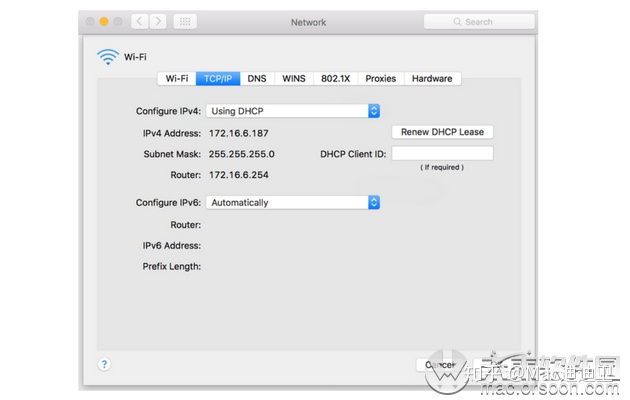This screenshot has height=400, width=630.
Task: Click Renew DHCP Lease button
Action: click(x=442, y=132)
